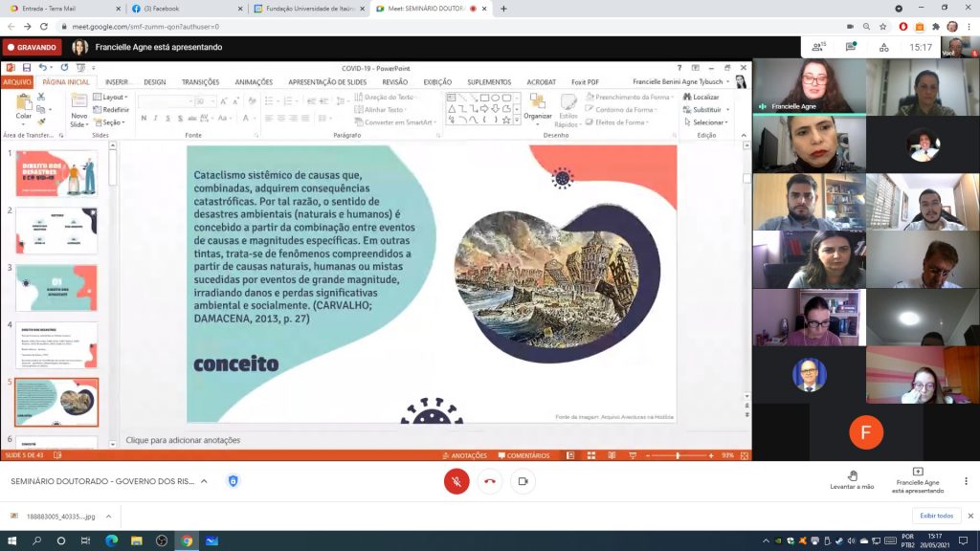Toggle ANOTAÇÕES in the PowerPoint status bar
This screenshot has height=551, width=980.
click(x=464, y=455)
